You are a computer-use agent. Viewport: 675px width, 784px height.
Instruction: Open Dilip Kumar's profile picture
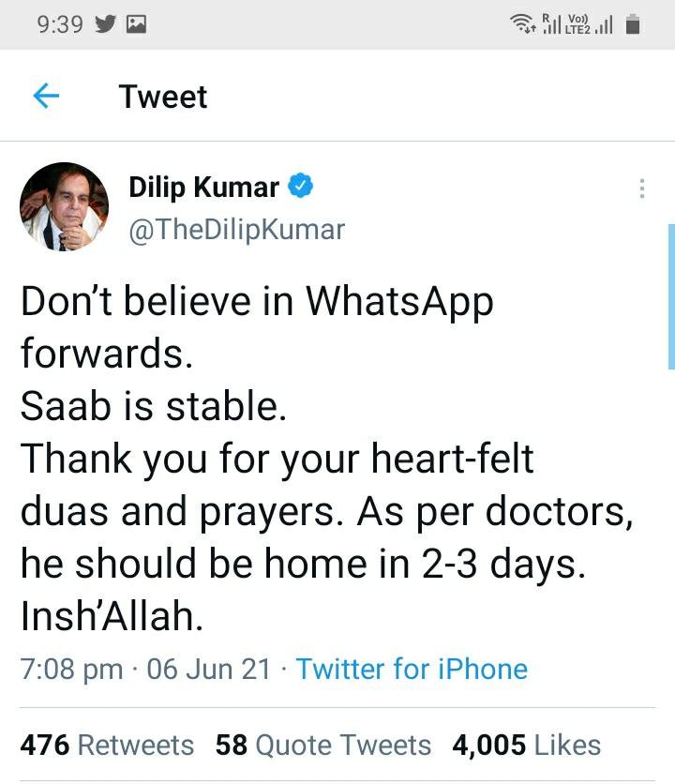pos(64,206)
